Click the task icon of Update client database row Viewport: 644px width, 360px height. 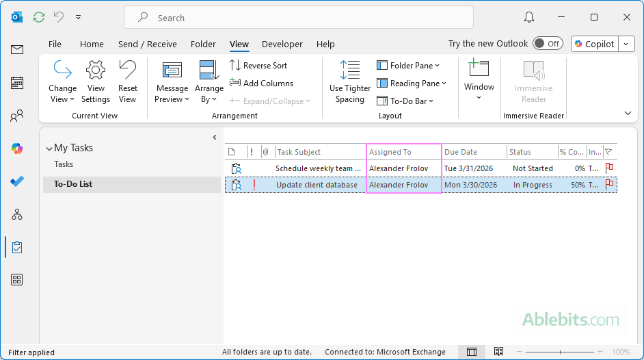coord(236,185)
